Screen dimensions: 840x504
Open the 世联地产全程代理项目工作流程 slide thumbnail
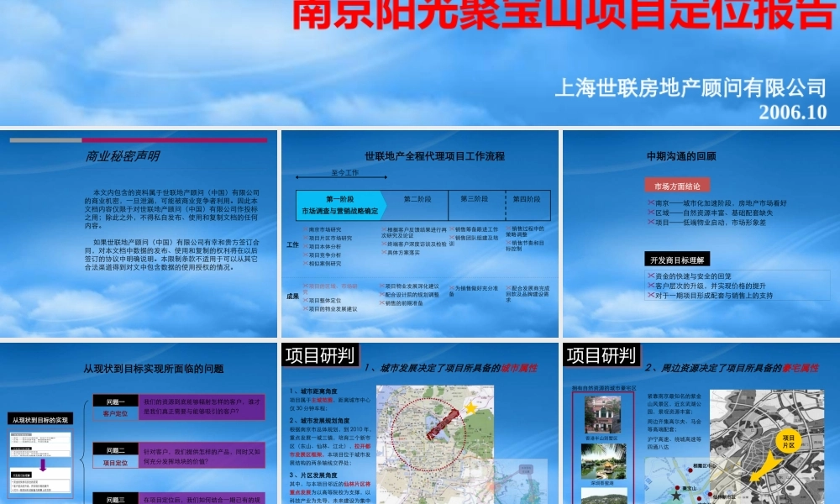[x=419, y=234]
